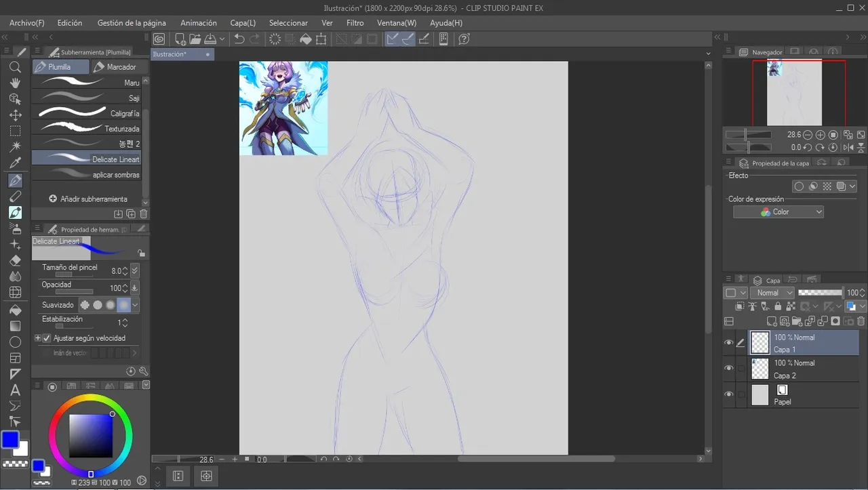The width and height of the screenshot is (868, 490).
Task: Open the Suavizado options dropdown
Action: tap(135, 305)
